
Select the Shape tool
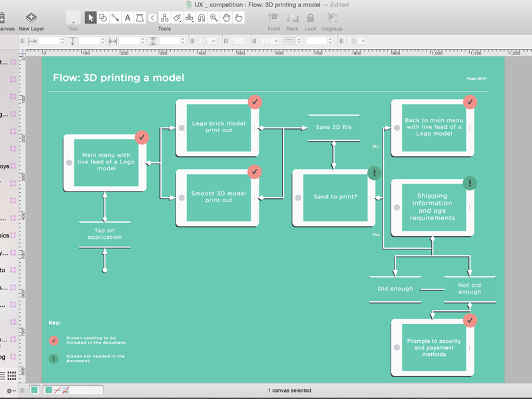tap(103, 18)
